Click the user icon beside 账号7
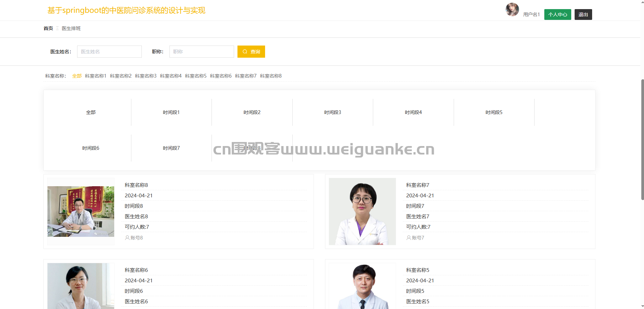The image size is (644, 309). tap(409, 238)
